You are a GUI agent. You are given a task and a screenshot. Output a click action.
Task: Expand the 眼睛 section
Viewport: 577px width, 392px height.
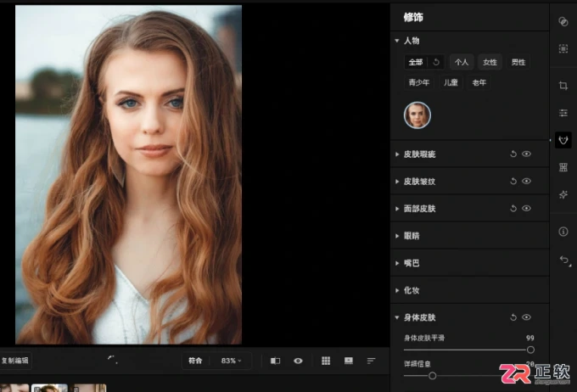[x=397, y=236]
